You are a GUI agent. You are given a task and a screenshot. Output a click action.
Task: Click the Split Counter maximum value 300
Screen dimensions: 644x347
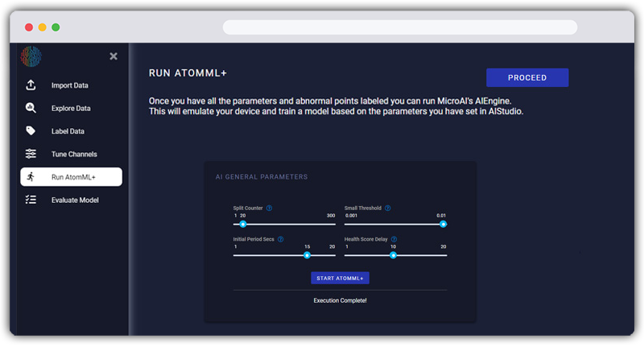pos(331,216)
